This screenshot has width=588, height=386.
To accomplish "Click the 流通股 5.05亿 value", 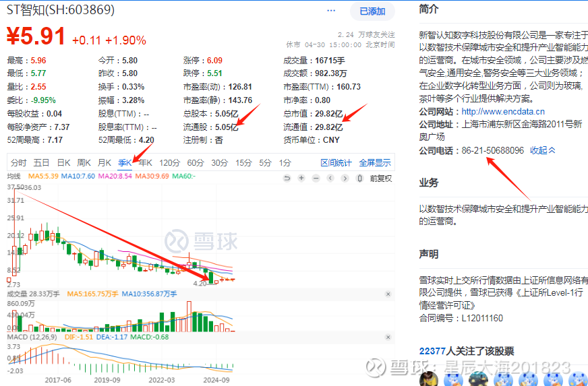I will point(227,127).
